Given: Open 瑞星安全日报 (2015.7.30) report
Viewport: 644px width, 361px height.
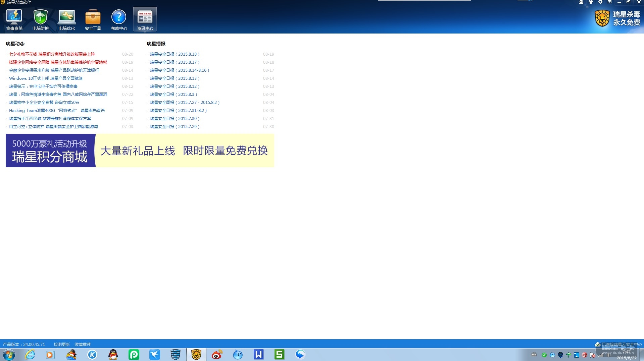Looking at the screenshot, I should click(175, 119).
